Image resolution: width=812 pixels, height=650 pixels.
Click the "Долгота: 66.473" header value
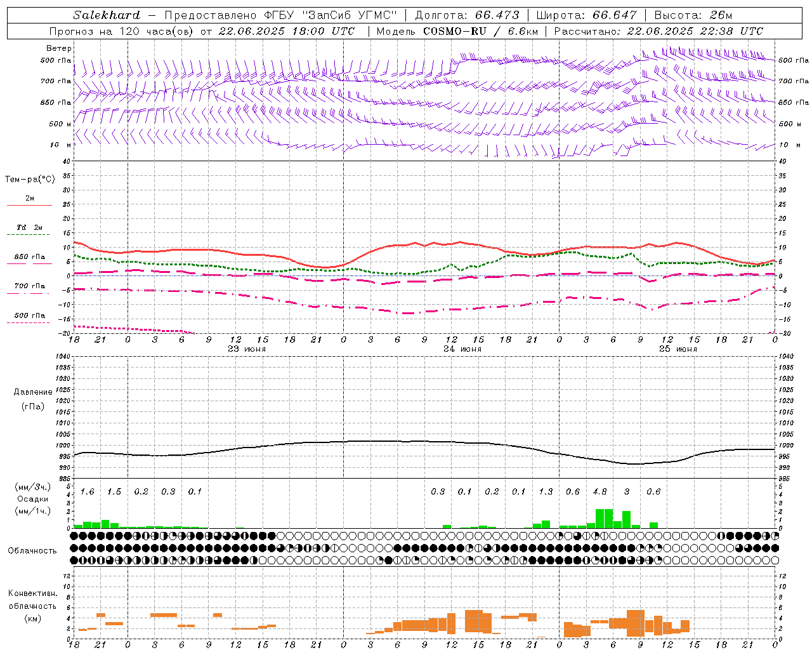point(467,15)
